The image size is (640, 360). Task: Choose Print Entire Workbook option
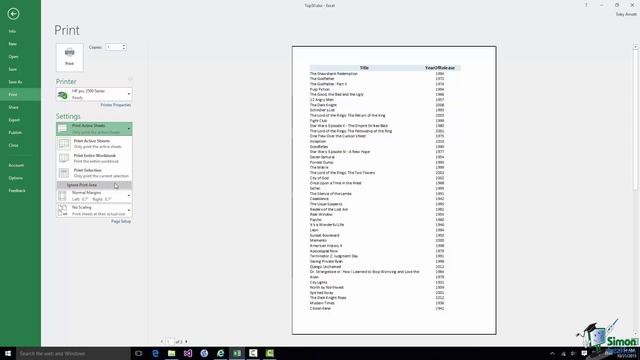point(94,158)
